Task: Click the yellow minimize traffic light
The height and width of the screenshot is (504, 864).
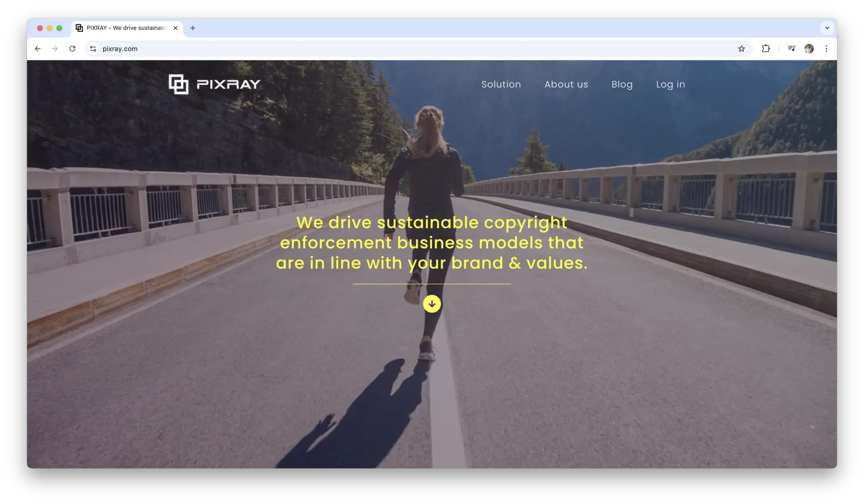Action: (50, 28)
